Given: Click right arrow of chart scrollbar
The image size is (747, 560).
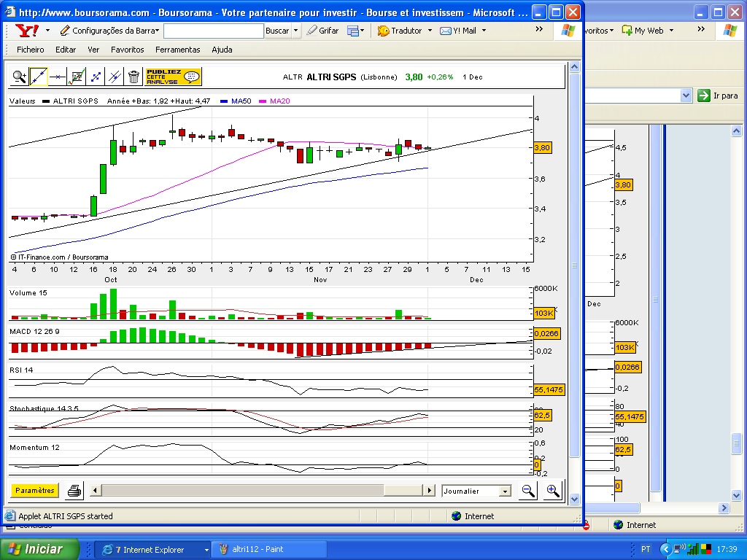Looking at the screenshot, I should click(429, 491).
